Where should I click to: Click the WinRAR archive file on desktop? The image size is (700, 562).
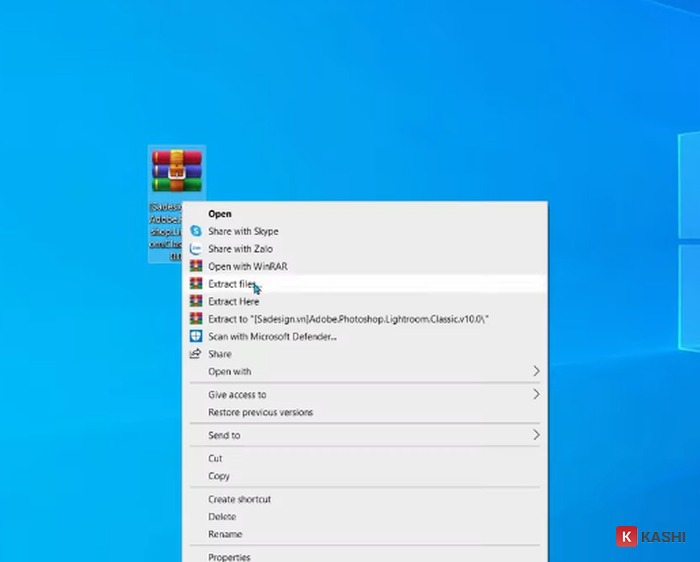click(176, 171)
